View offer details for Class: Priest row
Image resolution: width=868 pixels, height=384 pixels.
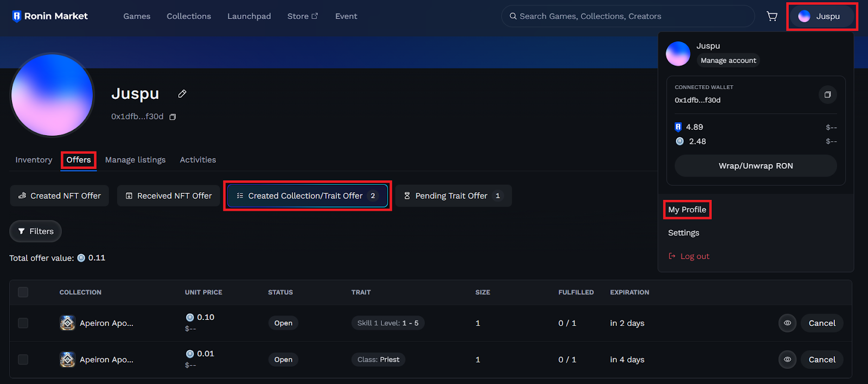pyautogui.click(x=787, y=360)
